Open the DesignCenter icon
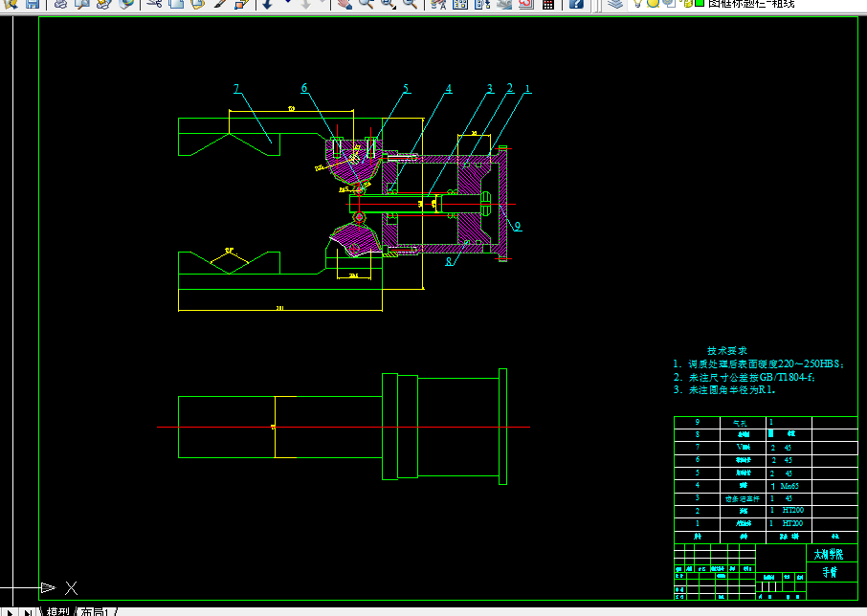This screenshot has width=867, height=616. (x=460, y=4)
